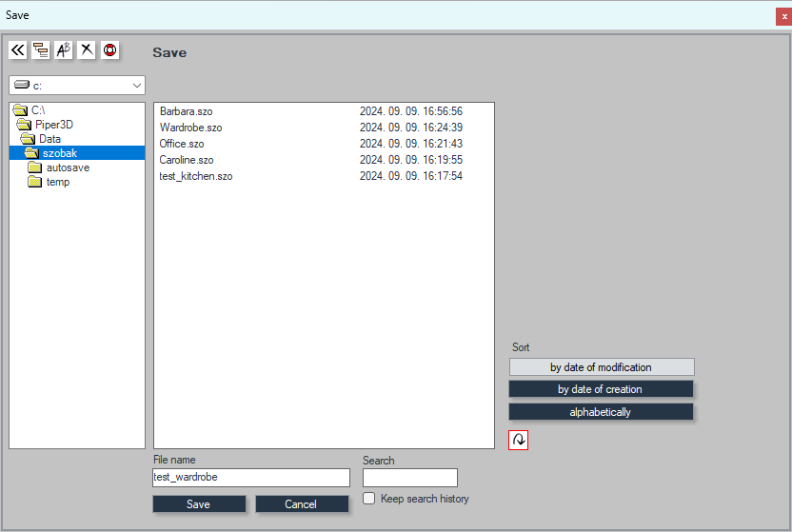Click the Save button

[199, 503]
